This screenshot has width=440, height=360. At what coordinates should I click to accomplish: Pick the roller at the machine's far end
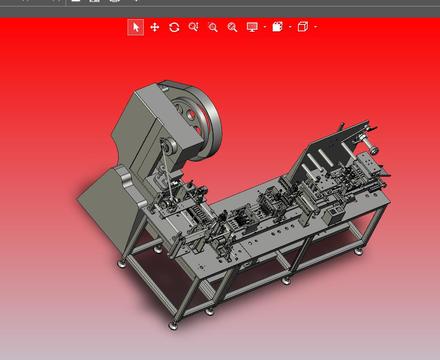[369, 144]
